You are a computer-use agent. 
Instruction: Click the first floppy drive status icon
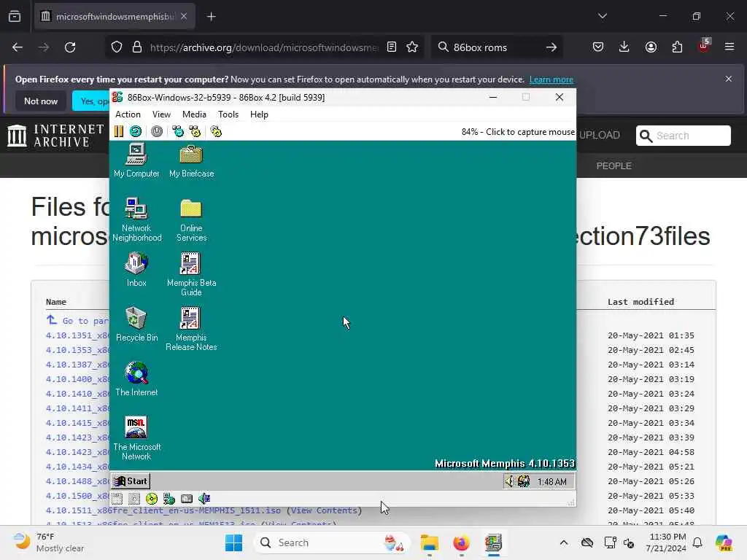click(x=117, y=499)
